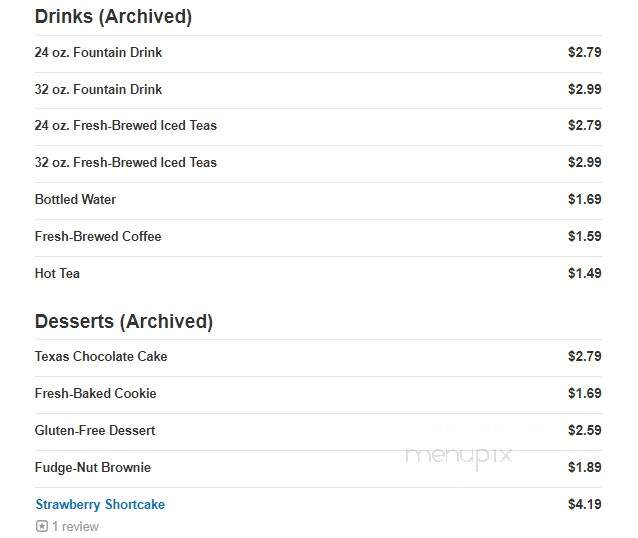638x538 pixels.
Task: Click the $1.89 Fudge-Nut Brownie price
Action: point(585,468)
